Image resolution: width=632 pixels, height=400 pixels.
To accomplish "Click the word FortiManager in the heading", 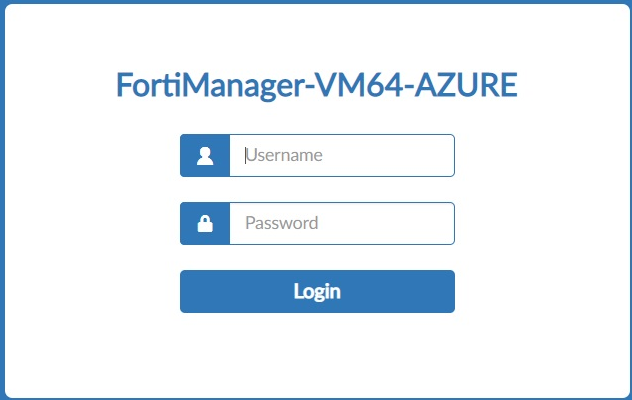I will (211, 85).
